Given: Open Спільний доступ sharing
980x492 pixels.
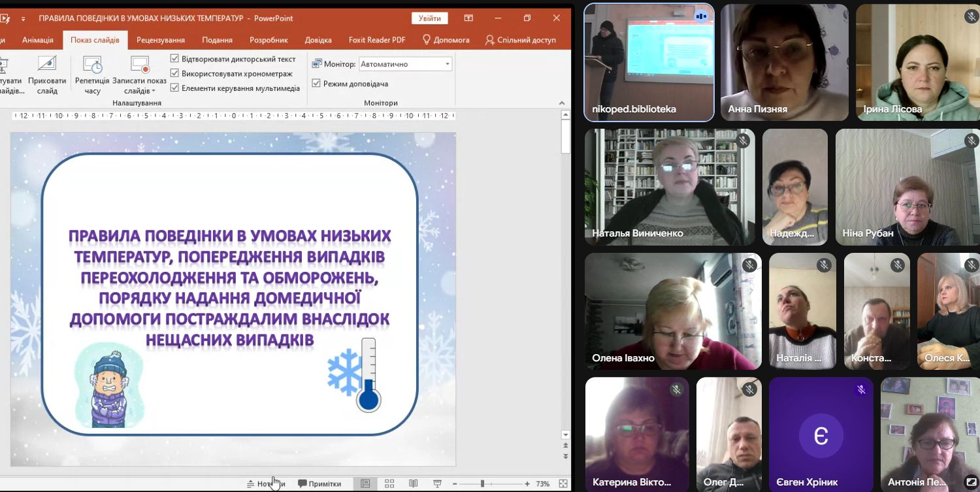Looking at the screenshot, I should pyautogui.click(x=521, y=39).
